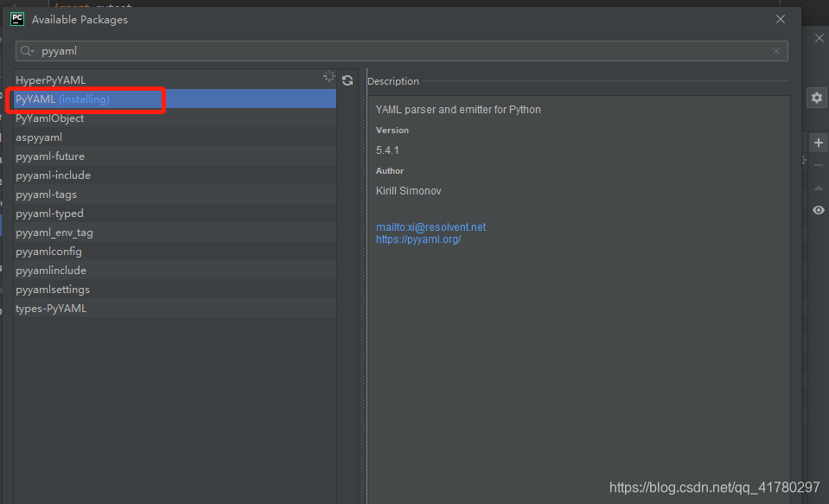Click the reload package list icon
The height and width of the screenshot is (504, 829).
pyautogui.click(x=348, y=80)
